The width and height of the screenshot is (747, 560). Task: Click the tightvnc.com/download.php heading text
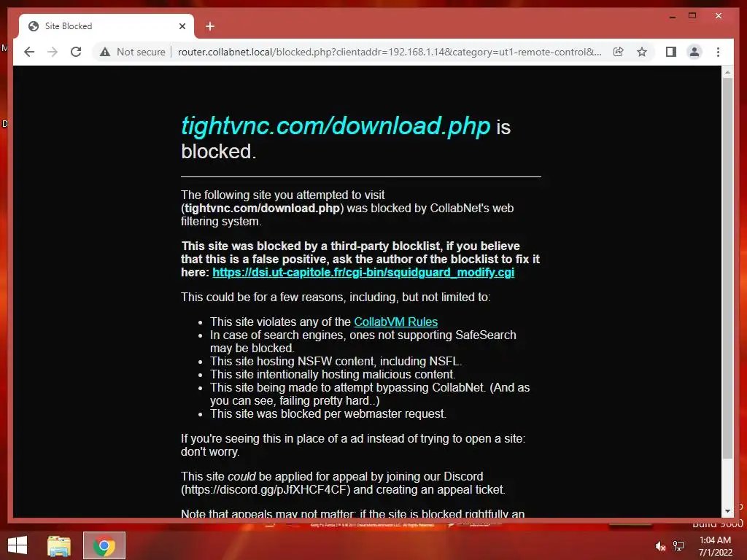[x=336, y=125]
